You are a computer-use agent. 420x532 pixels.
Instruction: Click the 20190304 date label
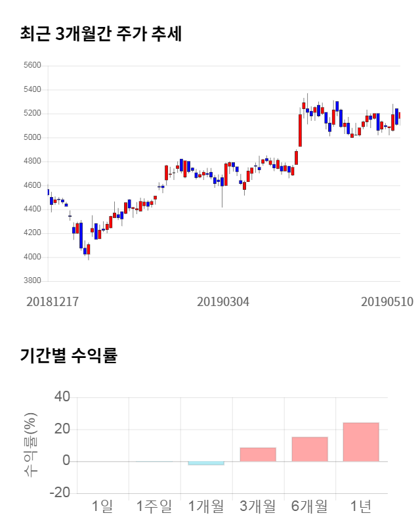223,302
